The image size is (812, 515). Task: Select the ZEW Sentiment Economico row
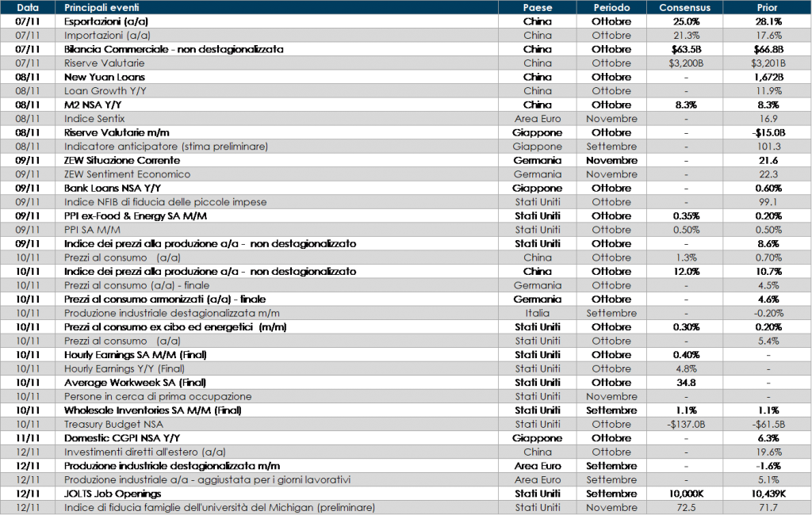point(127,174)
